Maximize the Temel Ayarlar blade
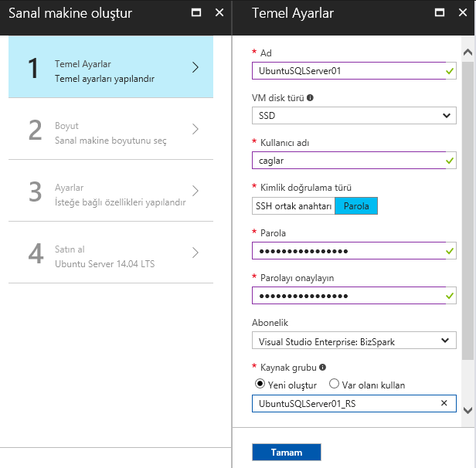The height and width of the screenshot is (468, 476). pos(439,12)
